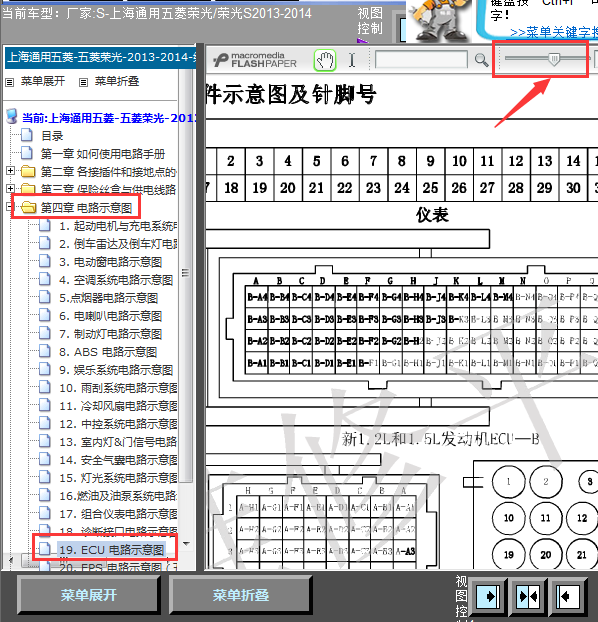The image size is (598, 622).
Task: Click the zoom slider handle
Action: (554, 59)
